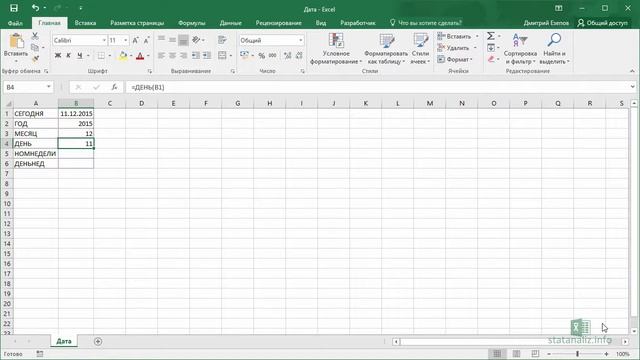640x360 pixels.
Task: Click the borders grid icon
Action: 101,56
